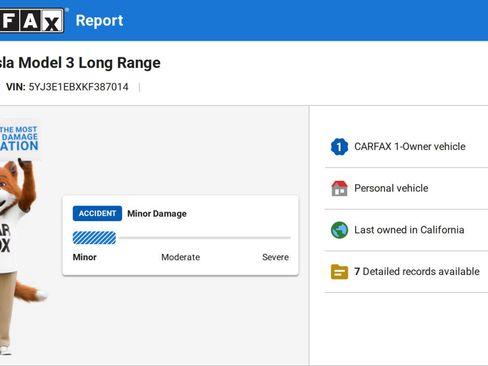Screen dimensions: 488x366
Task: Click the 'Minor' severity label
Action: 85,257
